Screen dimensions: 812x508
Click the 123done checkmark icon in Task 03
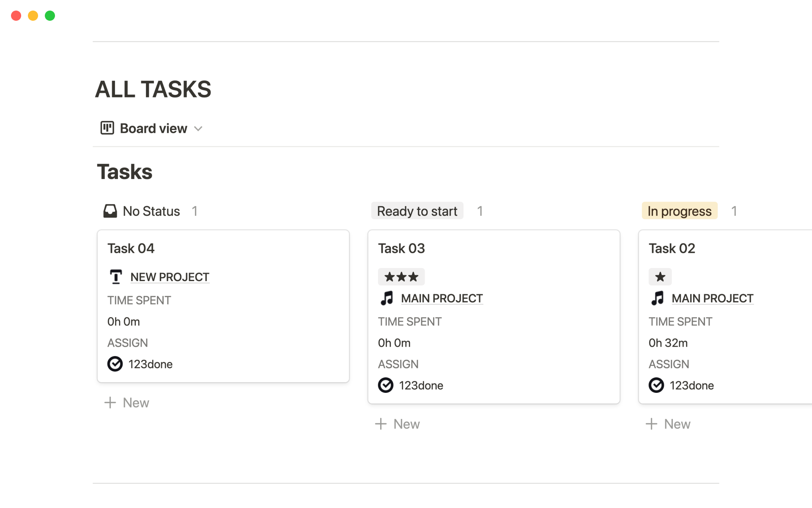386,385
